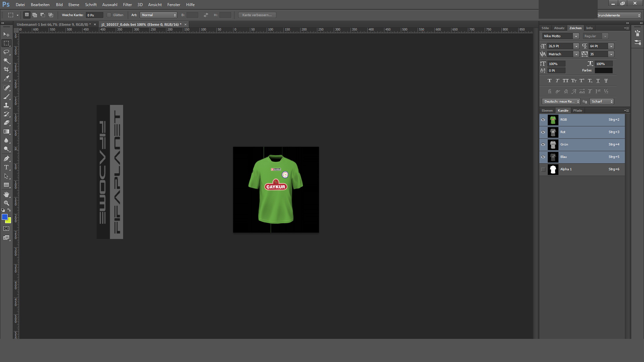Show the Alpha 1 channel
The width and height of the screenshot is (644, 362).
point(543,169)
